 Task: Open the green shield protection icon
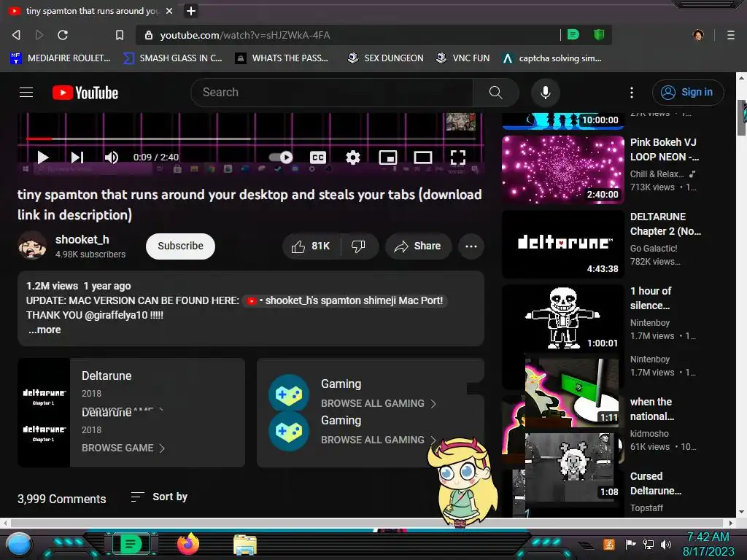tap(599, 34)
